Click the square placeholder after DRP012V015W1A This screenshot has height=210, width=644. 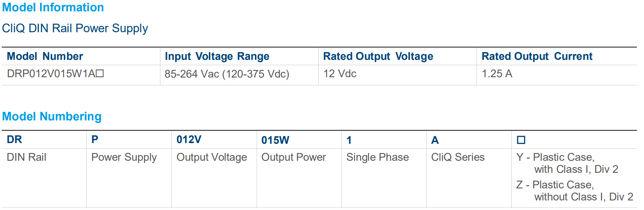[x=100, y=73]
